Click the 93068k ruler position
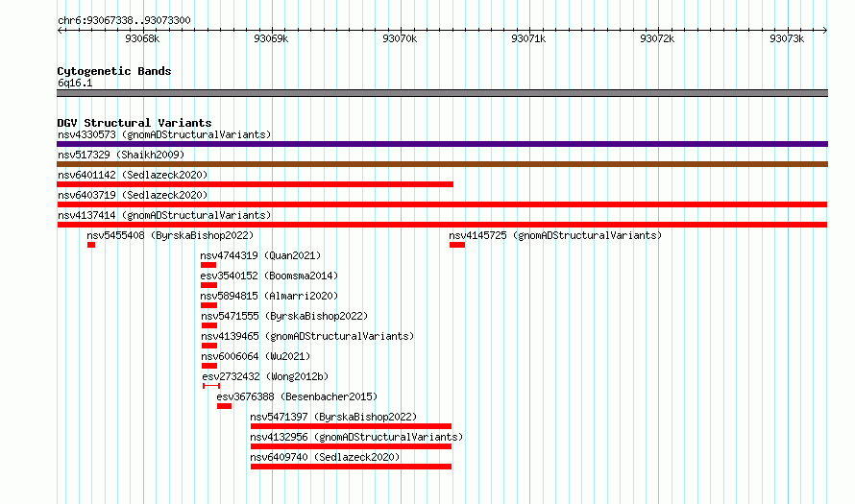Screen dimensions: 855x504 coord(142,38)
